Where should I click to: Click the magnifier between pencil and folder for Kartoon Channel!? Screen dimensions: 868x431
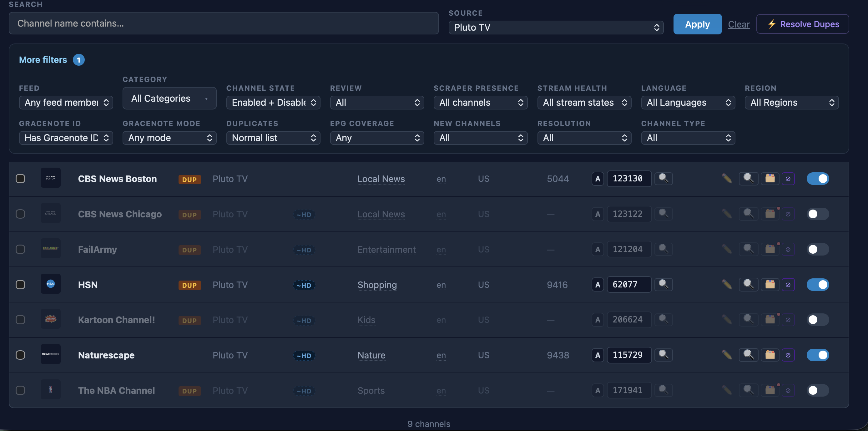[748, 319]
